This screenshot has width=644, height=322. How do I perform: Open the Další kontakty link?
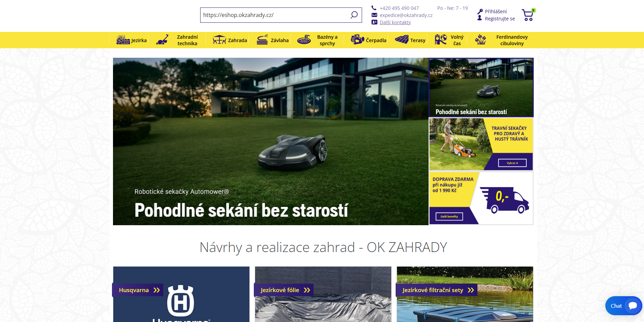(395, 22)
